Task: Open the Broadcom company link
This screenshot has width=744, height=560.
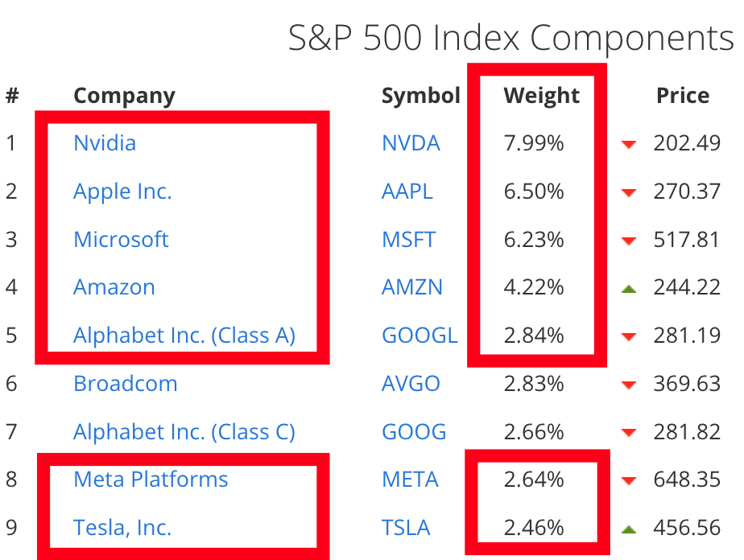Action: tap(125, 384)
